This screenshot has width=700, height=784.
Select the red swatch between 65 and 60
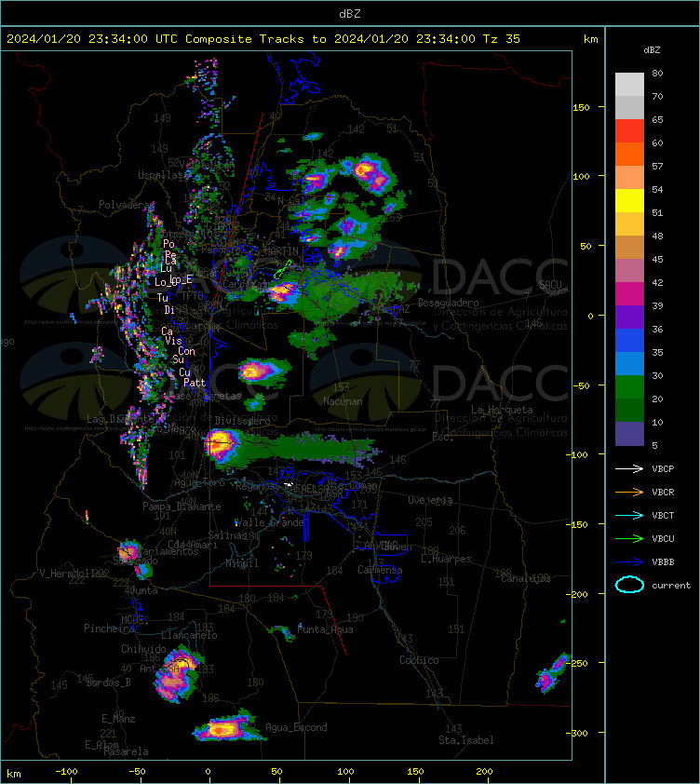[629, 130]
